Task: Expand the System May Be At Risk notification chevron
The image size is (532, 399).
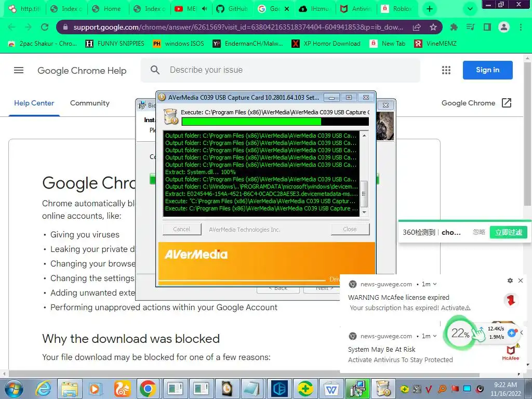Action: click(x=435, y=336)
